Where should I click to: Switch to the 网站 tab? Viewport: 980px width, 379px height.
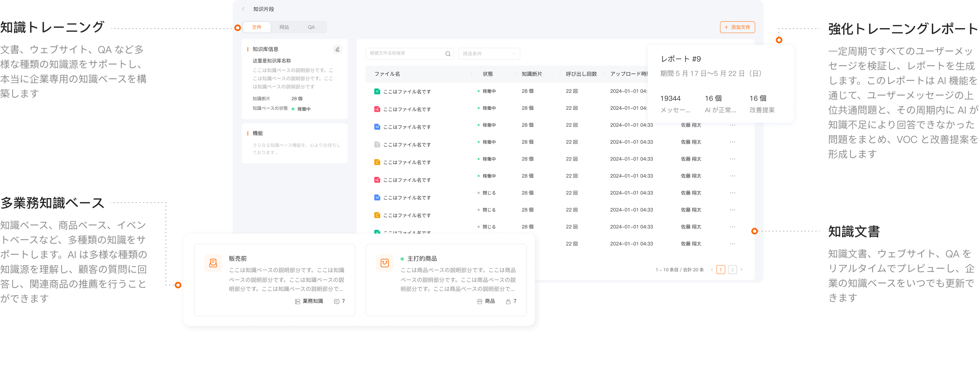(284, 27)
